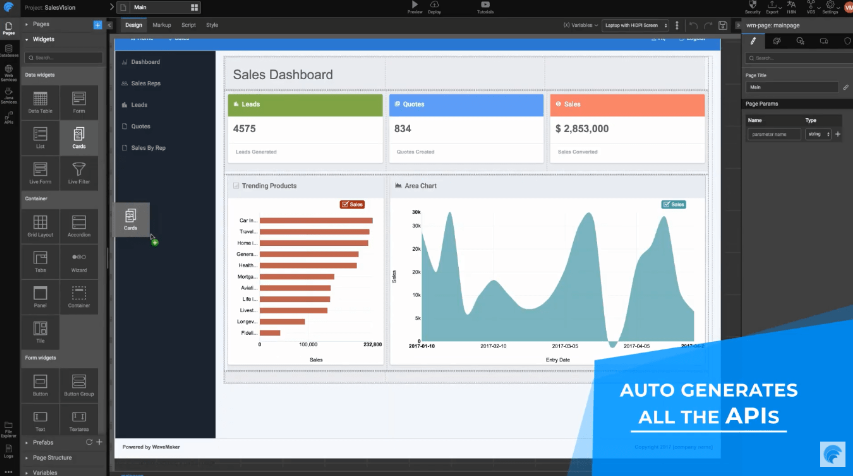Screen dimensions: 853x476
Task: Open the APIs section in left rail
Action: coord(8,118)
